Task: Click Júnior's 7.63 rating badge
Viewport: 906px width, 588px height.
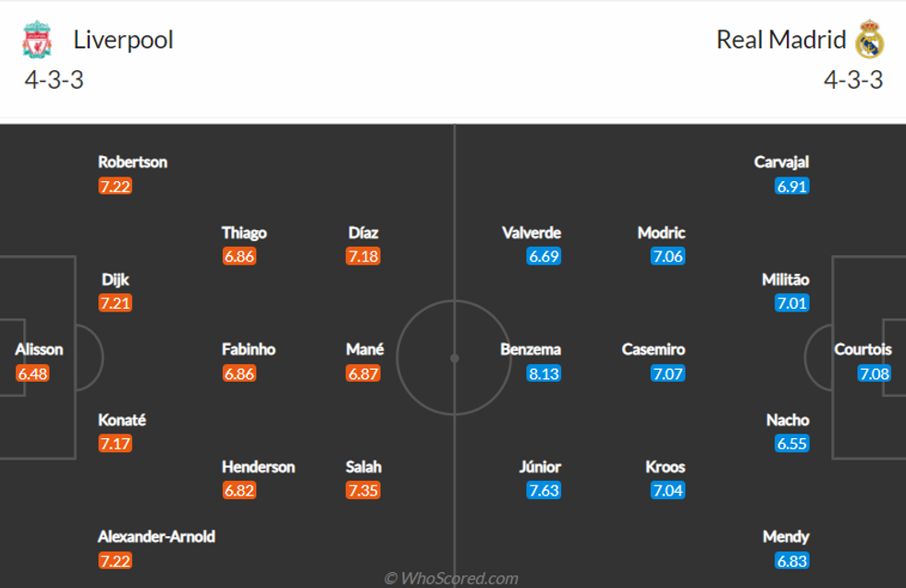Action: 544,490
